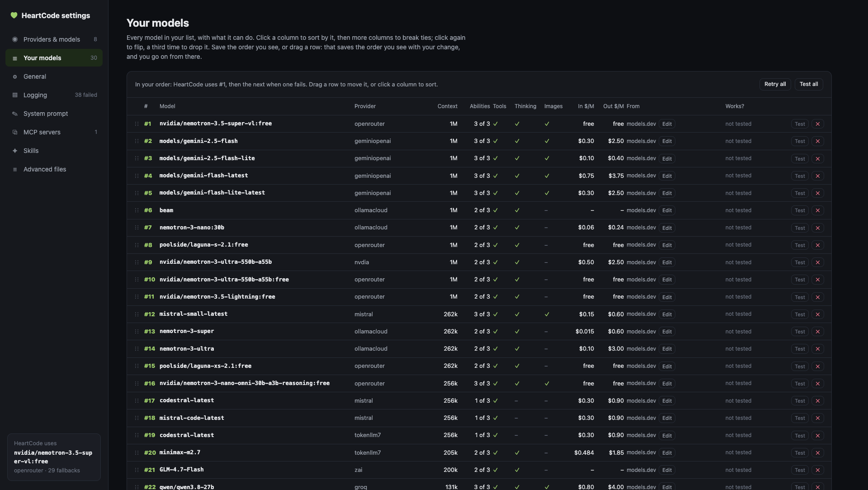The width and height of the screenshot is (868, 490).
Task: Click the Skills sparkle icon
Action: pyautogui.click(x=15, y=151)
